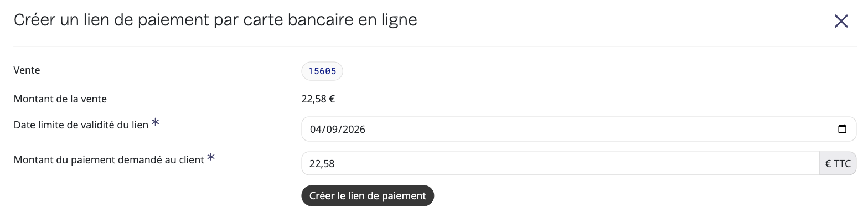Click the 22,58 value inside amount input
Viewport: 868px width, 212px height.
tap(322, 164)
